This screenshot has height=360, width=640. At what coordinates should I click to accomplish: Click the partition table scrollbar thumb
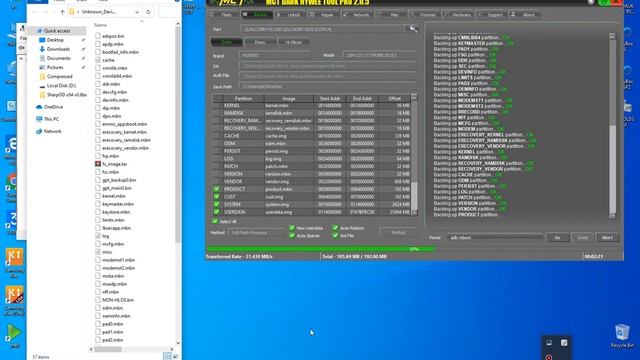pos(414,196)
